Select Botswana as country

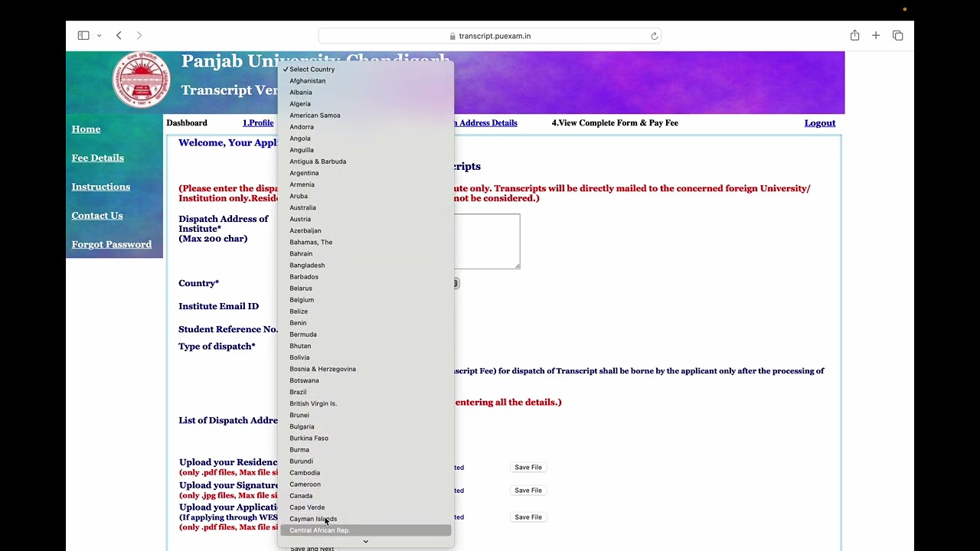(x=365, y=380)
